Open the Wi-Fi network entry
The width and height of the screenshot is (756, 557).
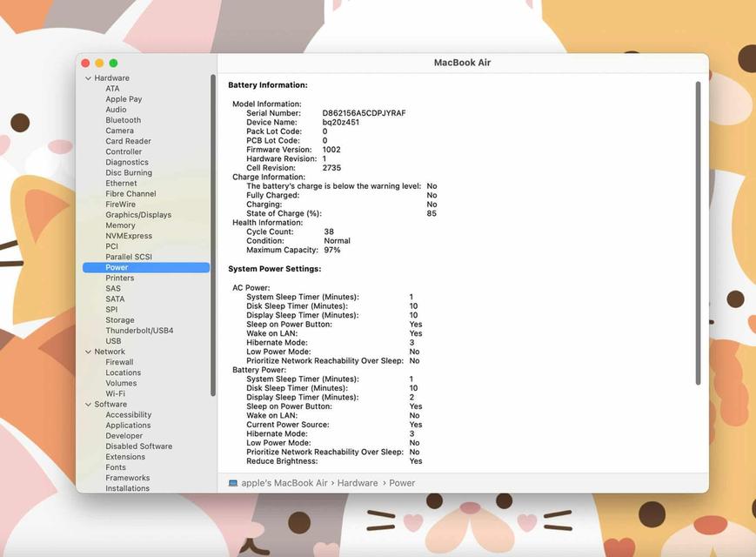pos(115,393)
